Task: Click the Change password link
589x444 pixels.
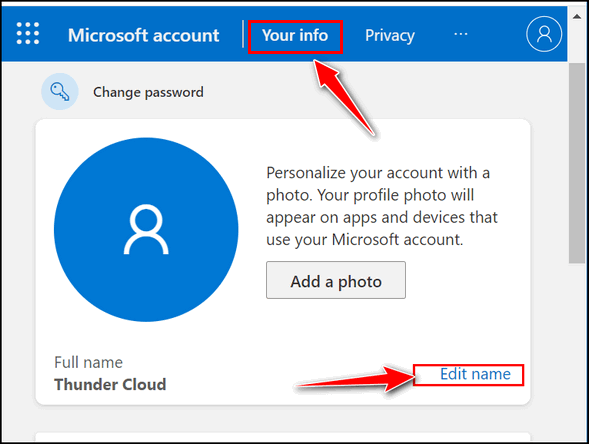Action: pos(148,92)
